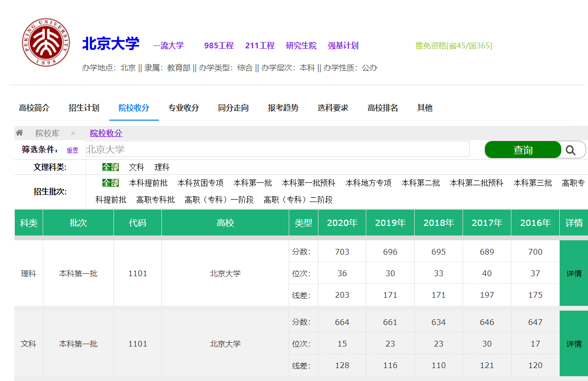Open 详情 for the 理科 row
The height and width of the screenshot is (381, 588).
point(574,274)
